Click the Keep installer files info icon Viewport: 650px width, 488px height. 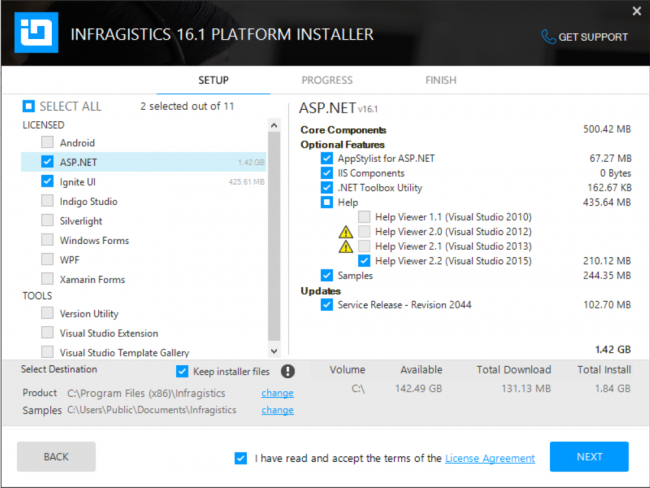coord(288,371)
